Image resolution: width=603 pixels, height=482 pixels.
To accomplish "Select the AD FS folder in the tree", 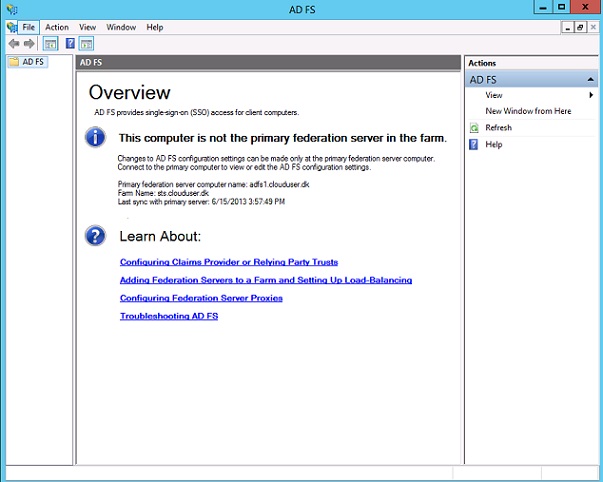I will click(x=27, y=62).
